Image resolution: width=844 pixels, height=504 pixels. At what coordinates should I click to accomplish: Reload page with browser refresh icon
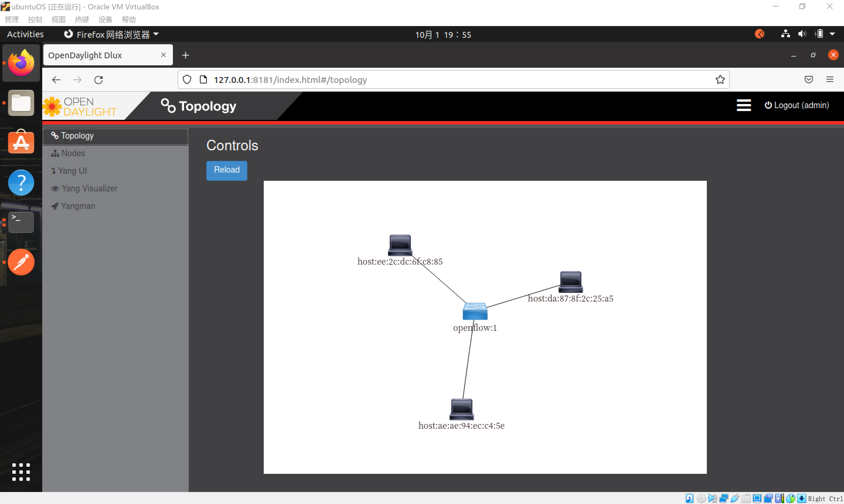(98, 80)
